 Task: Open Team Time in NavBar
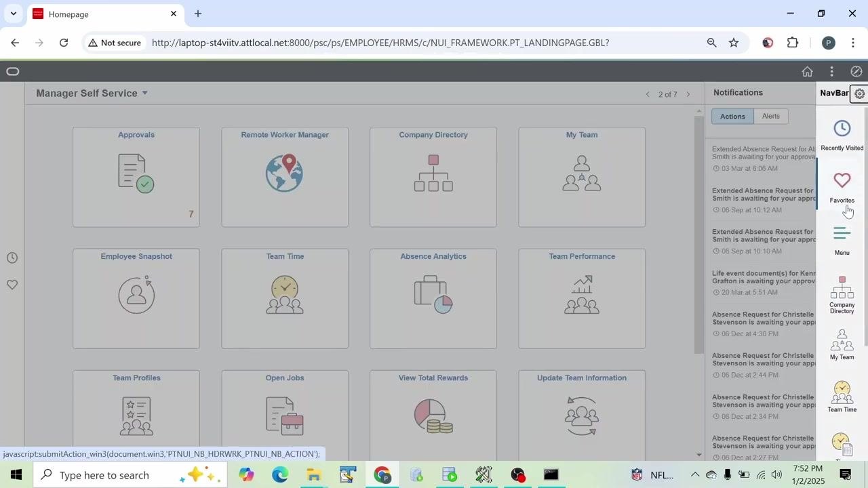point(842,396)
